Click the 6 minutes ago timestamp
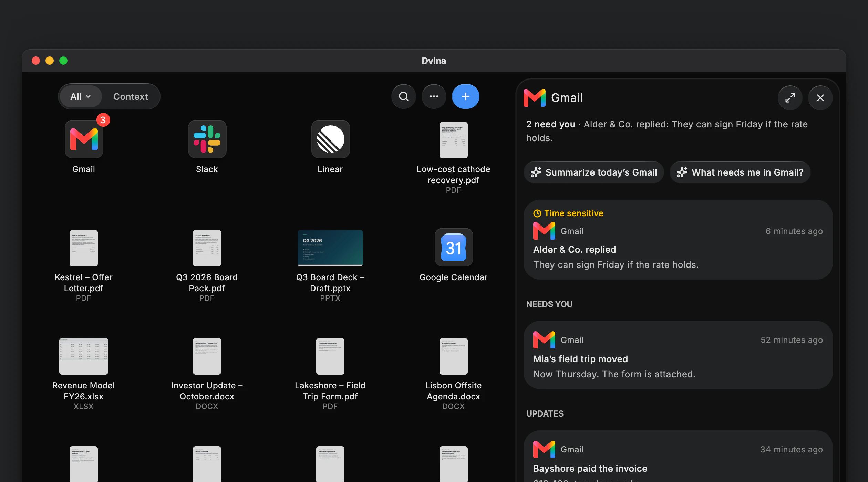 pos(794,231)
